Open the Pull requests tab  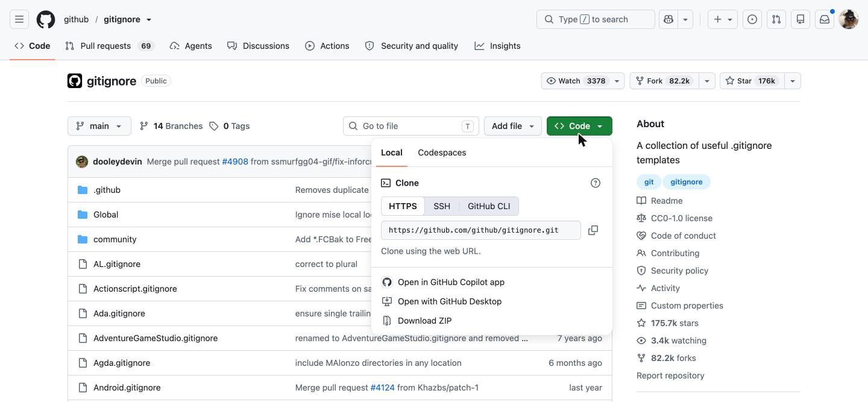[110, 46]
